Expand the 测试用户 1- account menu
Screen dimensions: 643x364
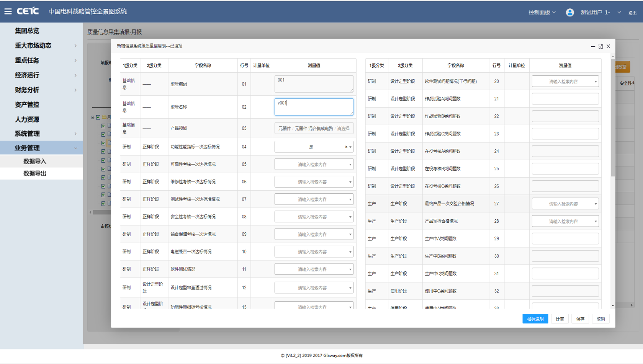(600, 12)
